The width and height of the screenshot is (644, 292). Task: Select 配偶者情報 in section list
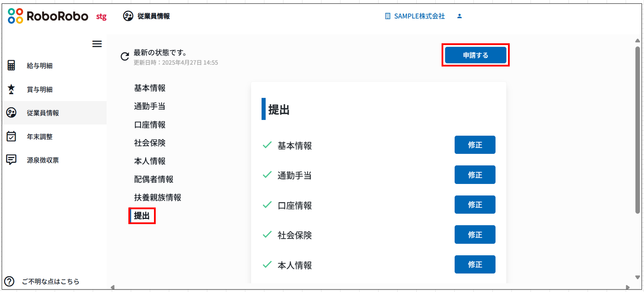point(154,179)
